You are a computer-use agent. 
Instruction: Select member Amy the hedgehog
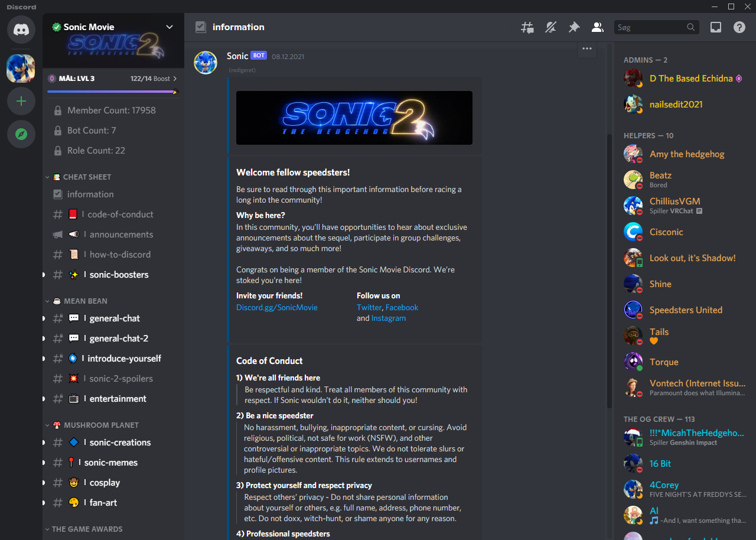pyautogui.click(x=685, y=154)
